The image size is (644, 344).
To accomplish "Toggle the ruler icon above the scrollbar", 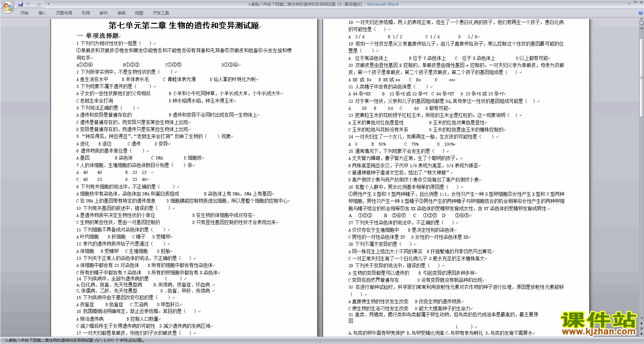I will coord(642,23).
